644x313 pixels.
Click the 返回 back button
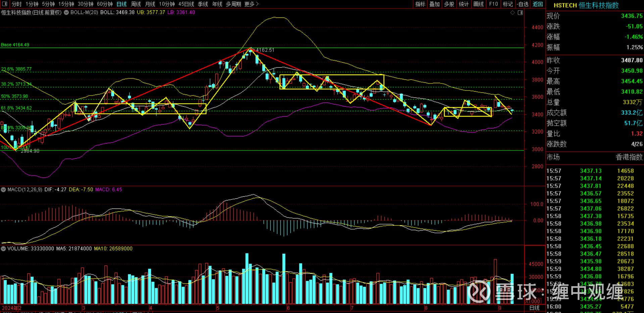[538, 4]
